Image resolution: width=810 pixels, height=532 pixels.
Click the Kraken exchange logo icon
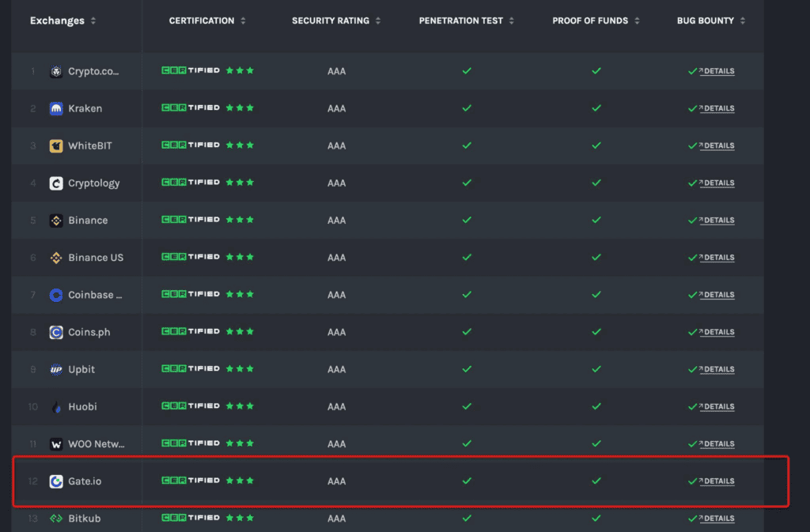56,108
